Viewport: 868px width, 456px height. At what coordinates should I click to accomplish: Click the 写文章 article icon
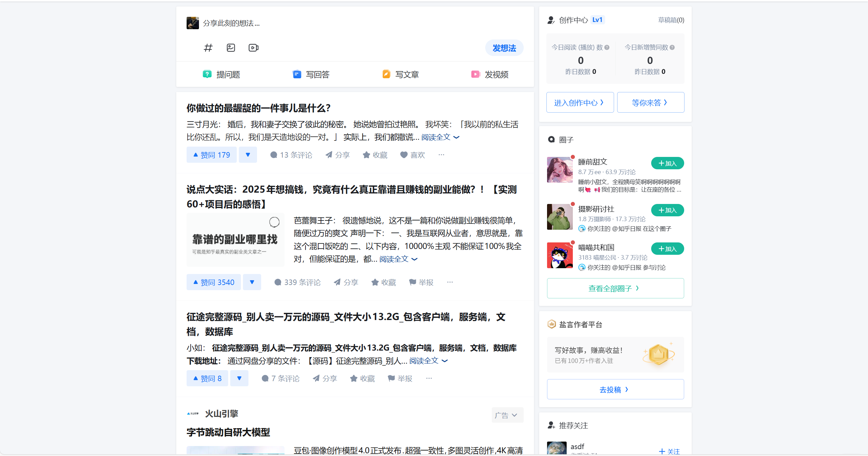pyautogui.click(x=386, y=74)
